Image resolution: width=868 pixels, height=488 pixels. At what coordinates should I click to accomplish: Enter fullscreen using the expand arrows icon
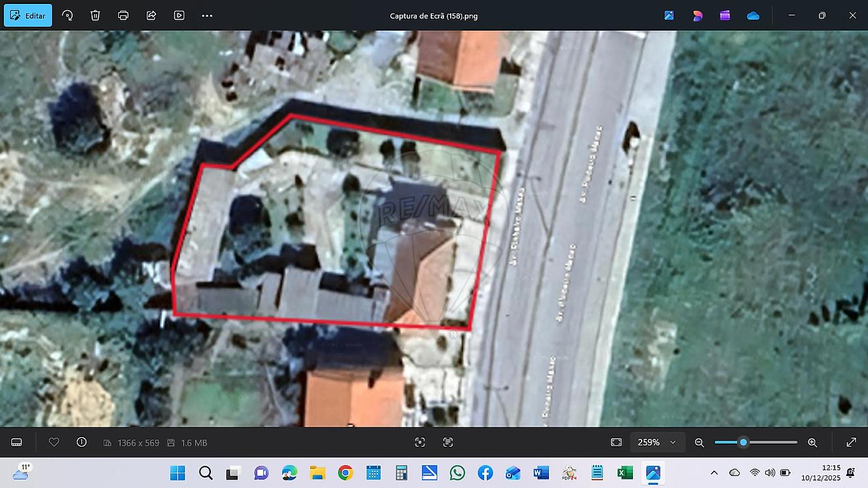click(851, 442)
